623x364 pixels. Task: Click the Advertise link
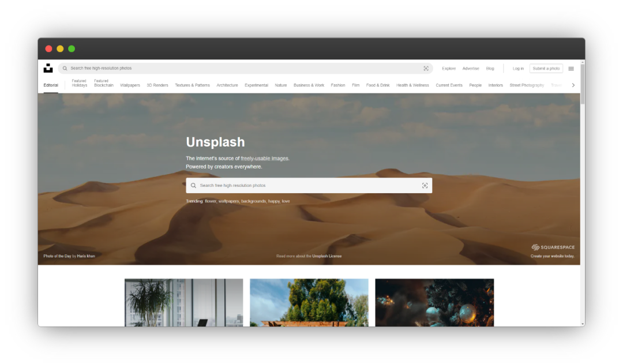click(x=471, y=68)
